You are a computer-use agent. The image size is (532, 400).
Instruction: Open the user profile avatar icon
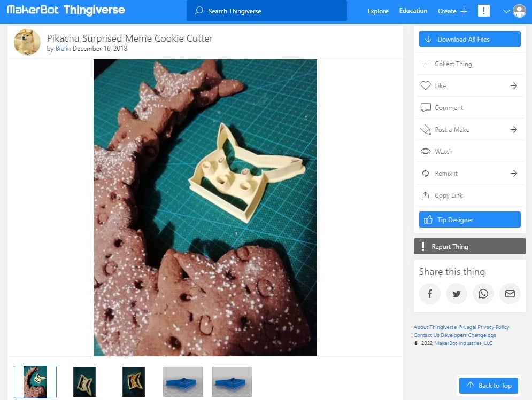(519, 11)
